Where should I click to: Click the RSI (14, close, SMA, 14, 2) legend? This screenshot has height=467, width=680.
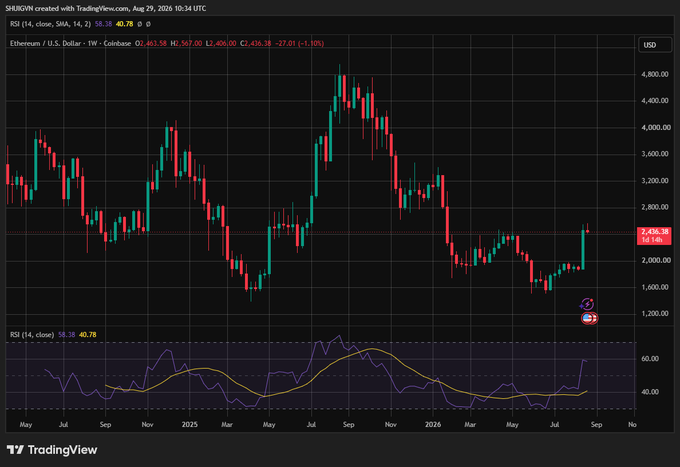point(50,24)
